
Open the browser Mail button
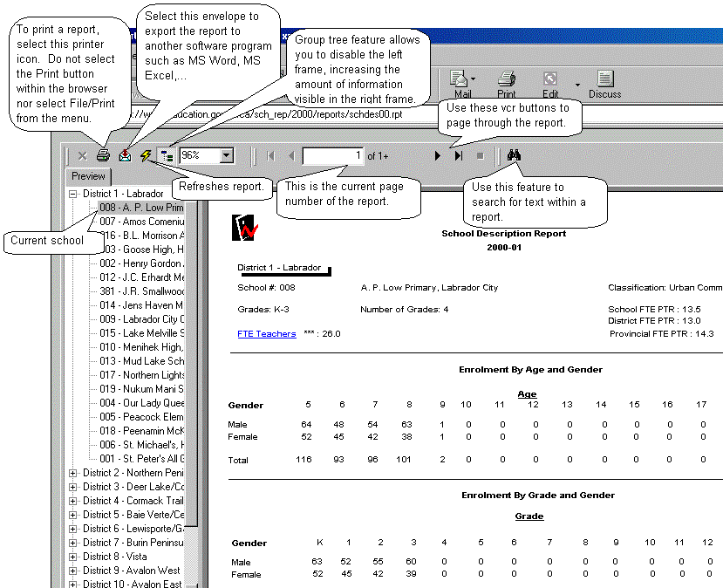[461, 84]
